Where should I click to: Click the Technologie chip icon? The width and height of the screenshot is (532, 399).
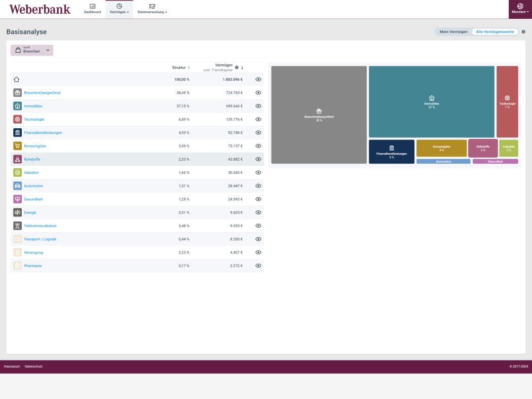click(17, 119)
